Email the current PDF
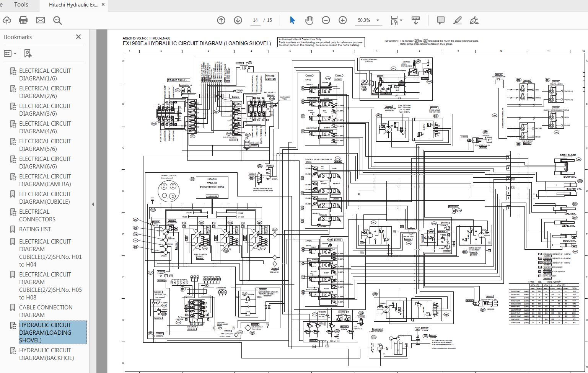The image size is (588, 373). point(40,20)
